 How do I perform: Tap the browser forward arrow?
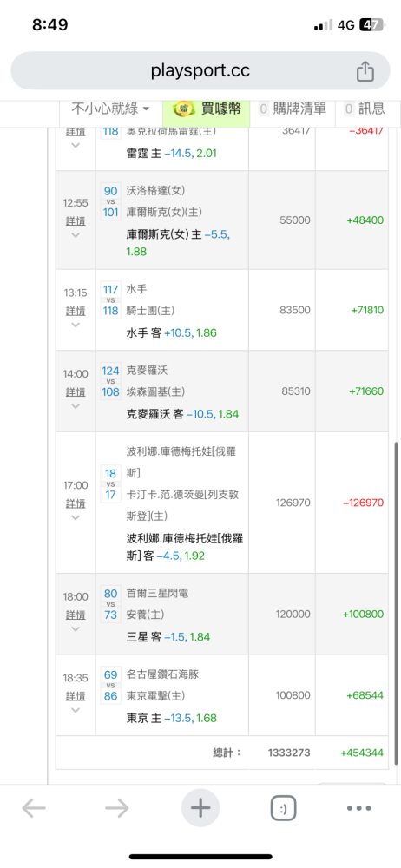tap(117, 808)
